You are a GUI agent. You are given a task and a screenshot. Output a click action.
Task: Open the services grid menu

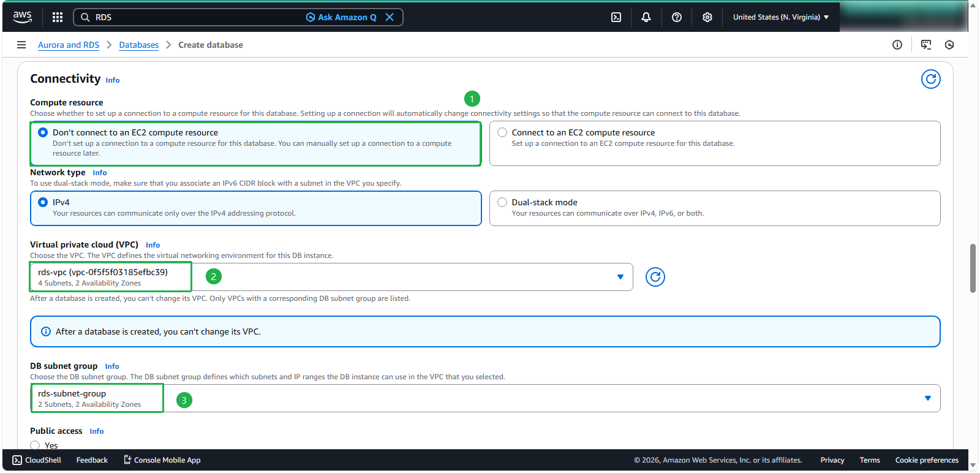click(58, 17)
